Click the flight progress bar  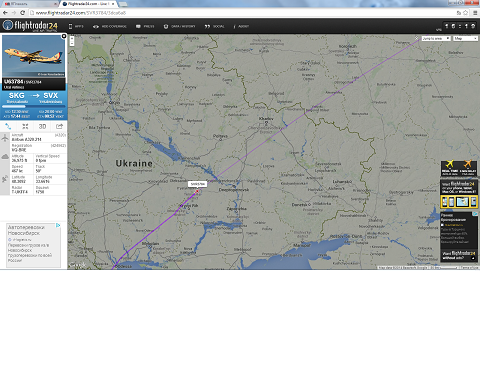(x=33, y=106)
